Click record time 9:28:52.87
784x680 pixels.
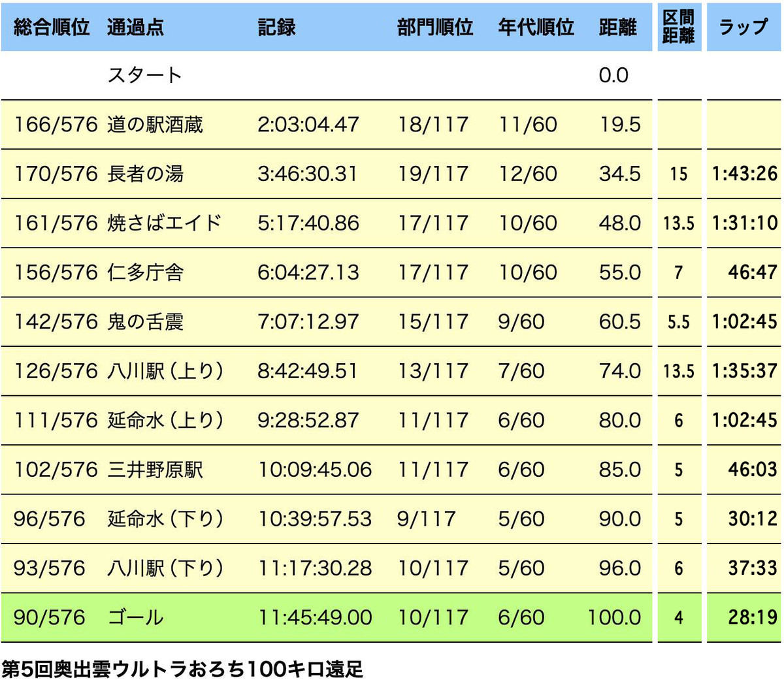tap(308, 420)
